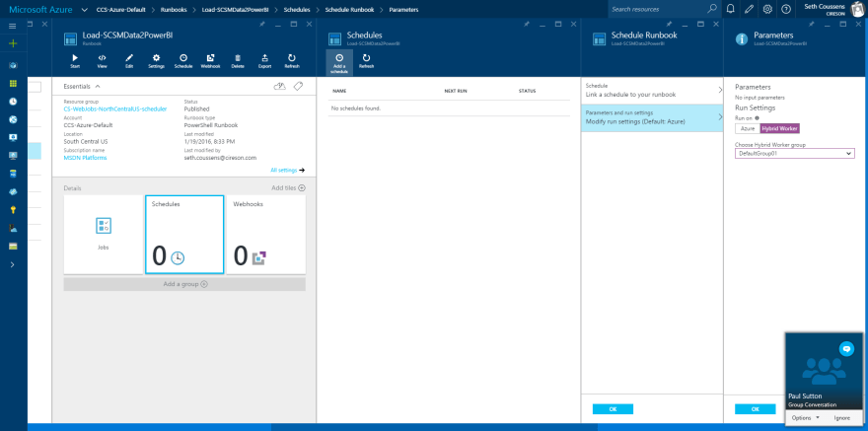Screen dimensions: 868x431
Task: Select Parameters and run settings item
Action: 652,117
